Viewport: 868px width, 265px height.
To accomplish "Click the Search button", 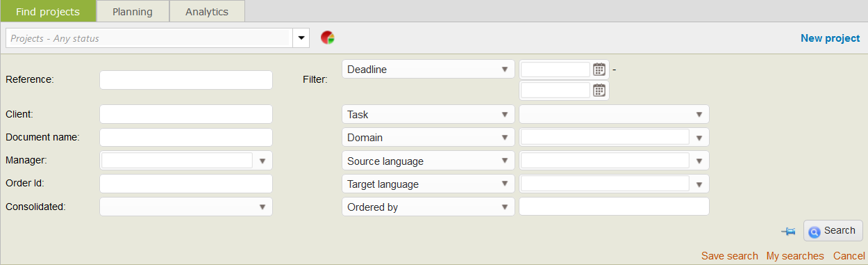I will [x=833, y=230].
